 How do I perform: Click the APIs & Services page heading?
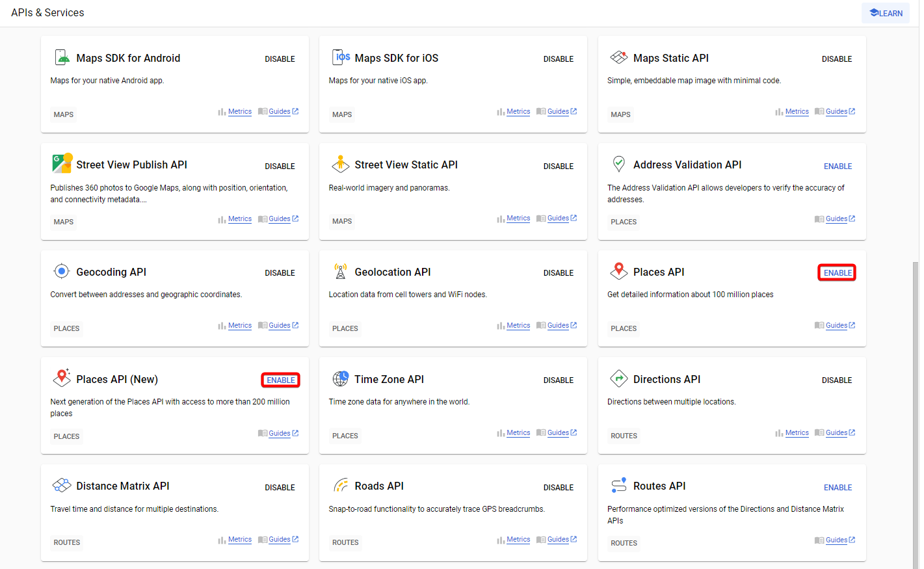47,13
